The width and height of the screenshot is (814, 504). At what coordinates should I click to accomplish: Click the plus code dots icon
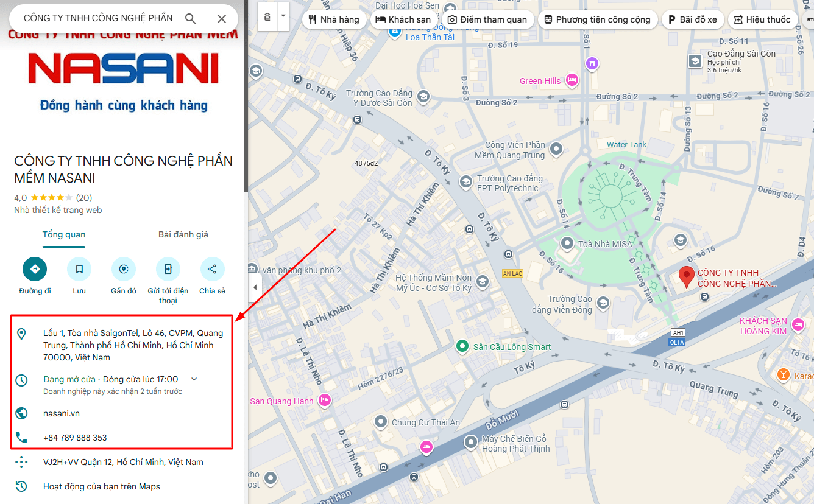point(21,462)
